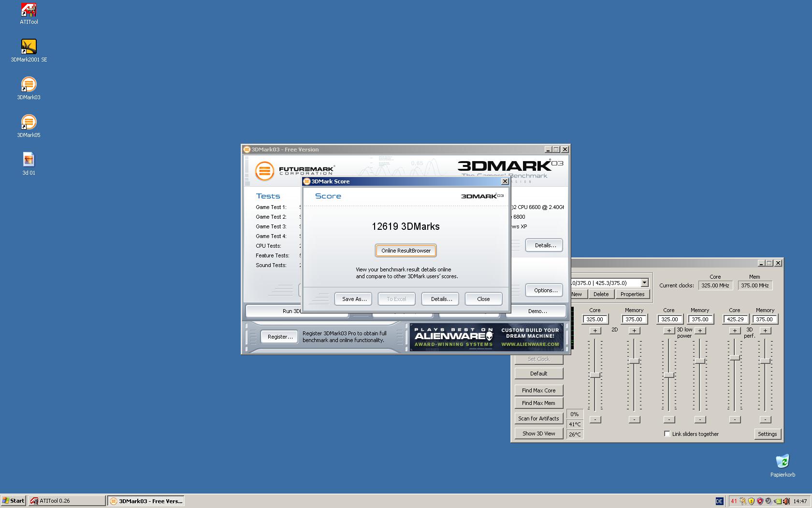
Task: Click the 41°C temperature readout in ATITool
Action: coord(575,424)
